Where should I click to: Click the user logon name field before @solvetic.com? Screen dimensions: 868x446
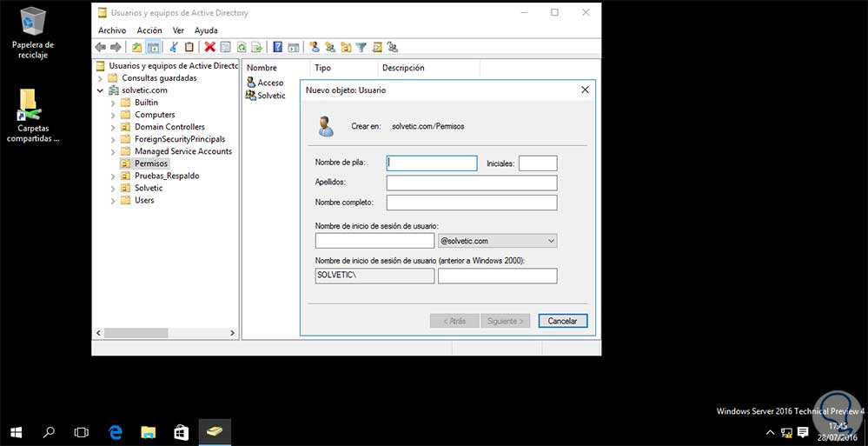pyautogui.click(x=374, y=241)
